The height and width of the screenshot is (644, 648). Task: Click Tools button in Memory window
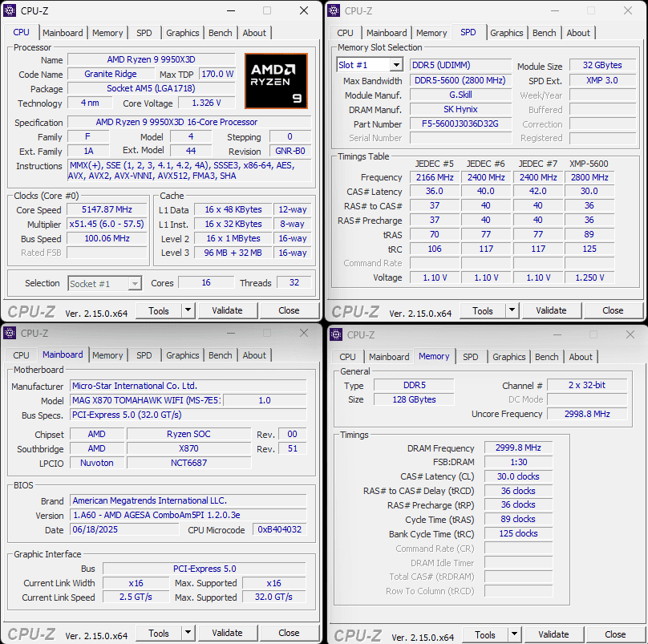pyautogui.click(x=485, y=634)
